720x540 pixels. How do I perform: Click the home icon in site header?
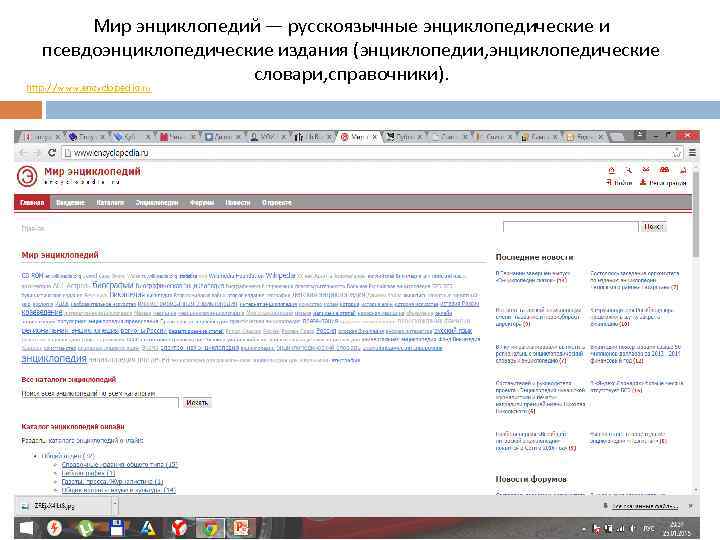coord(611,170)
